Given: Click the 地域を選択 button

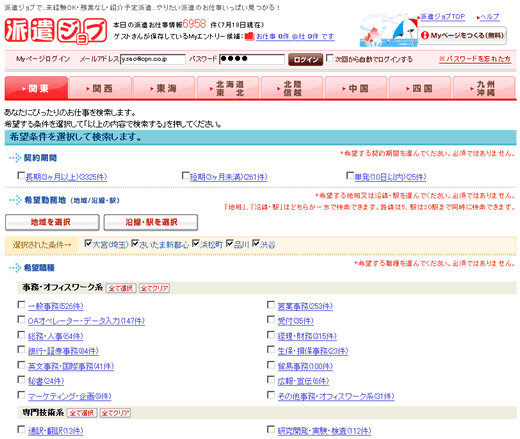Looking at the screenshot, I should [52, 222].
